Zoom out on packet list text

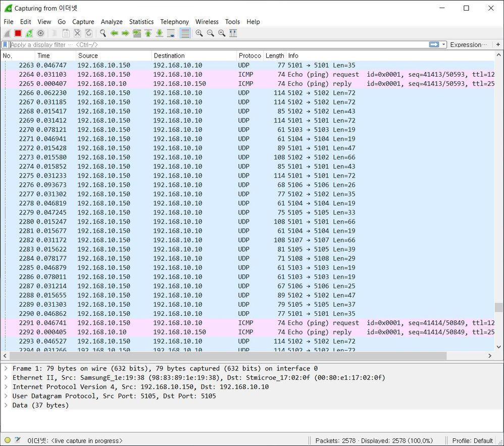211,33
